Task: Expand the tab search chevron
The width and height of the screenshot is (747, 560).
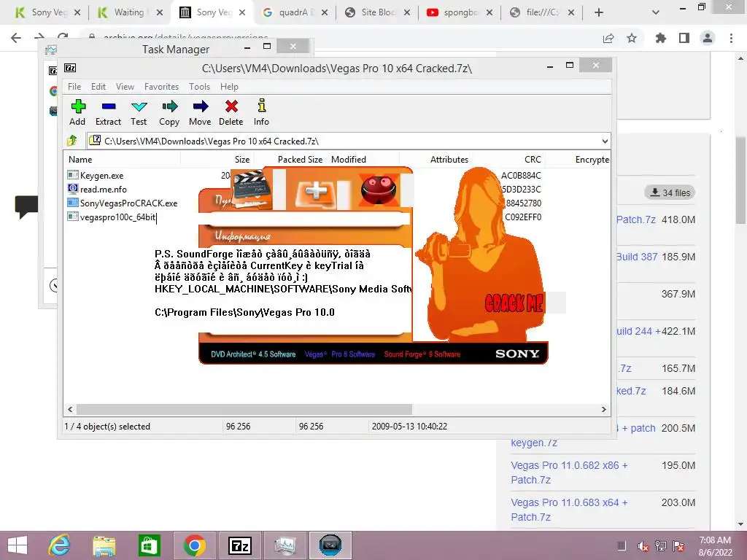Action: click(656, 12)
